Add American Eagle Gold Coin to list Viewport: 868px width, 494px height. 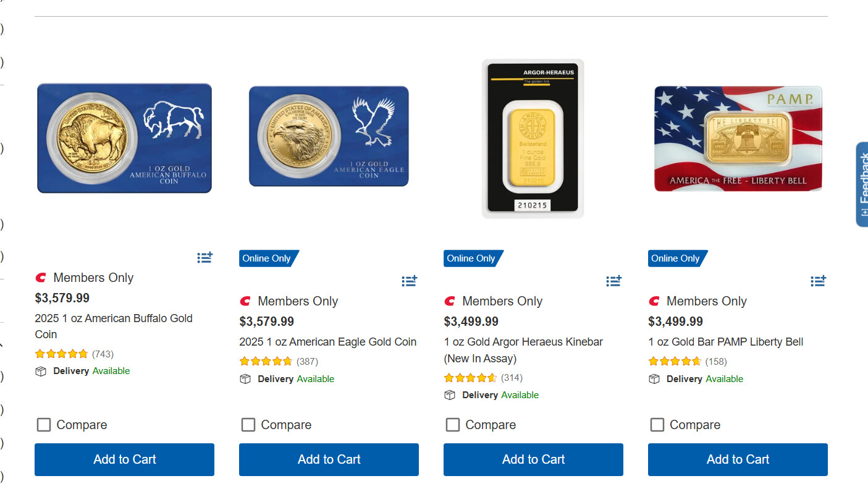pyautogui.click(x=409, y=281)
